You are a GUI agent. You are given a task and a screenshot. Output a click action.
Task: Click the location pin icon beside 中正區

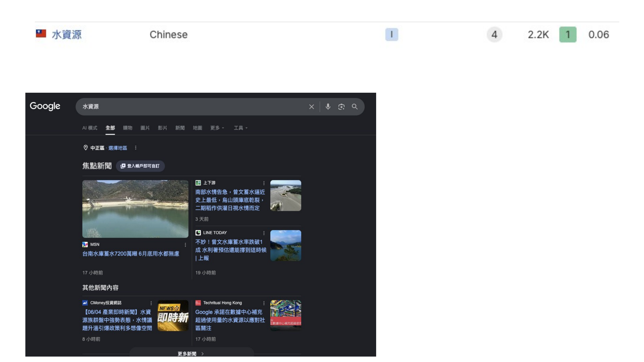point(86,148)
